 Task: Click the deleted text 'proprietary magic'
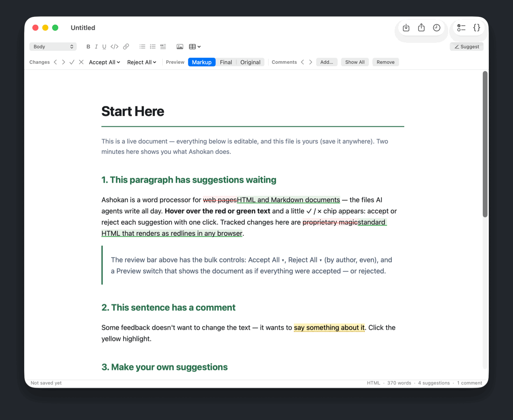[x=330, y=222]
